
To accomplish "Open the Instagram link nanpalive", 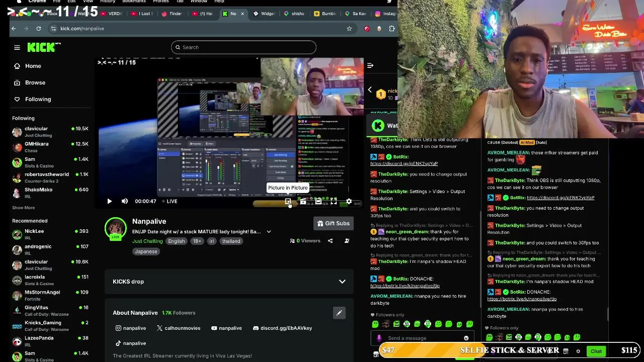I will click(x=131, y=328).
